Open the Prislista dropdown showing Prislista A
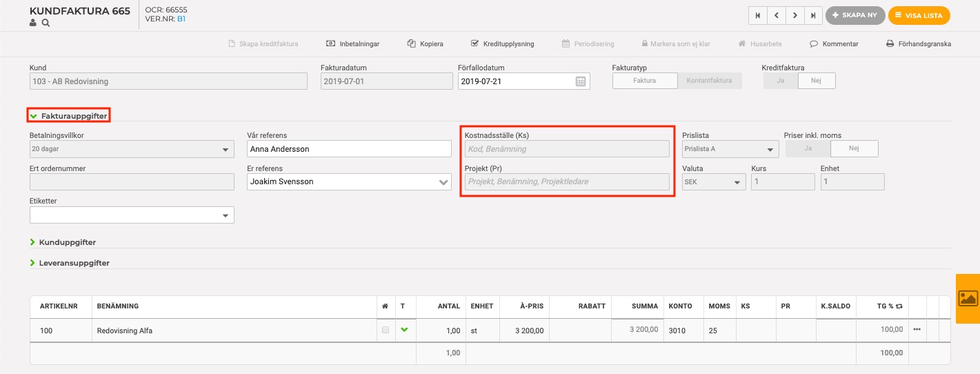Image resolution: width=980 pixels, height=374 pixels. tap(730, 148)
